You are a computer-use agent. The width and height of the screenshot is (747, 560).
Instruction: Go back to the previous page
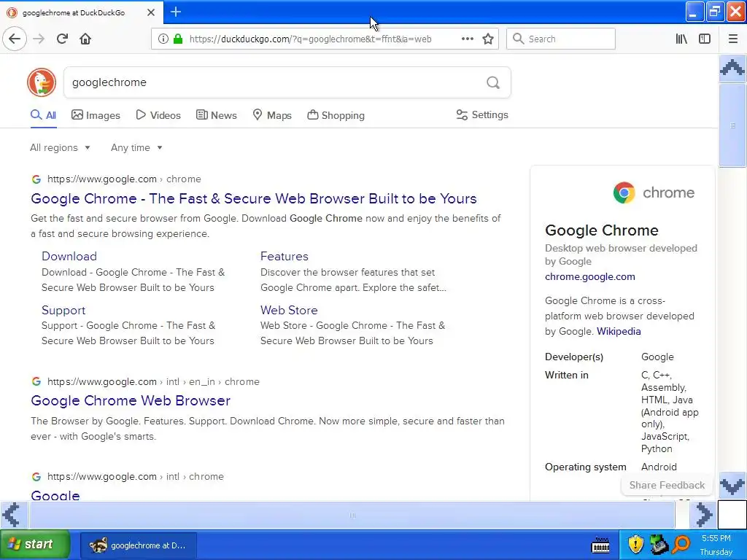15,39
